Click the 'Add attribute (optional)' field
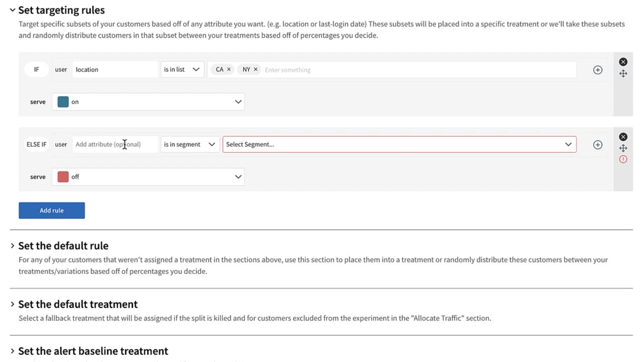 coord(115,144)
